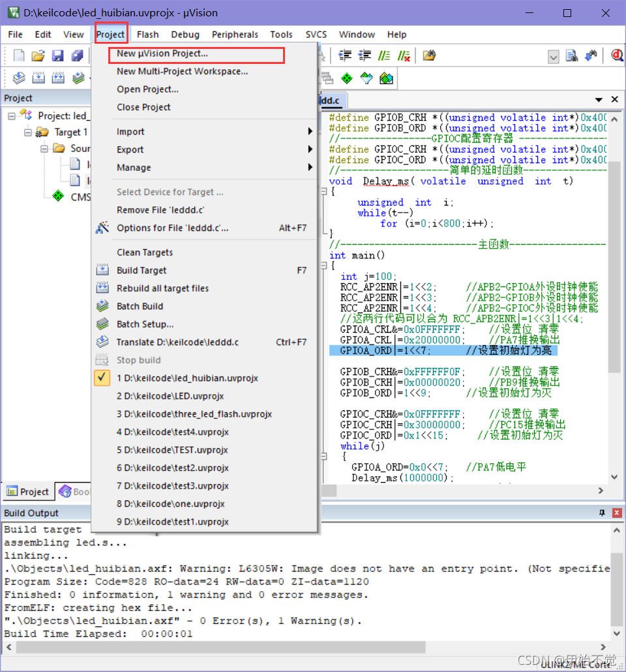626x672 pixels.
Task: Click the Rebuild toolbar icon in second toolbar row
Action: click(58, 78)
